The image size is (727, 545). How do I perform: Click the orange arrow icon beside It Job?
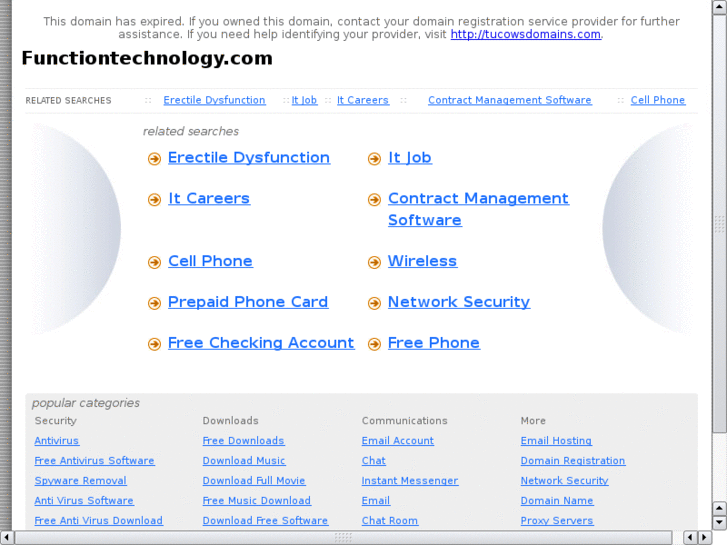point(374,159)
